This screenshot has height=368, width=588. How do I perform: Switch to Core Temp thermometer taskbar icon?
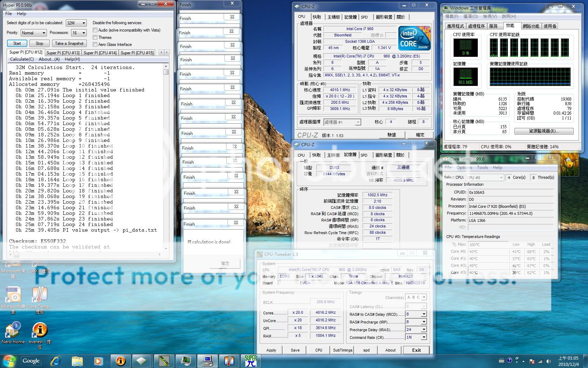coord(229,361)
